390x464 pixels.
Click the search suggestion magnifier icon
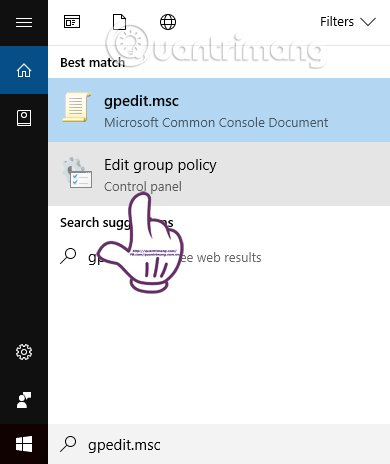click(x=68, y=256)
